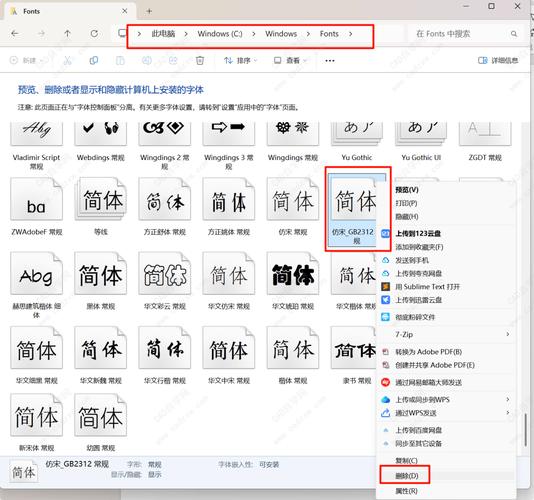Click the Fonts breadcrumb segment
The width and height of the screenshot is (534, 500).
[329, 34]
